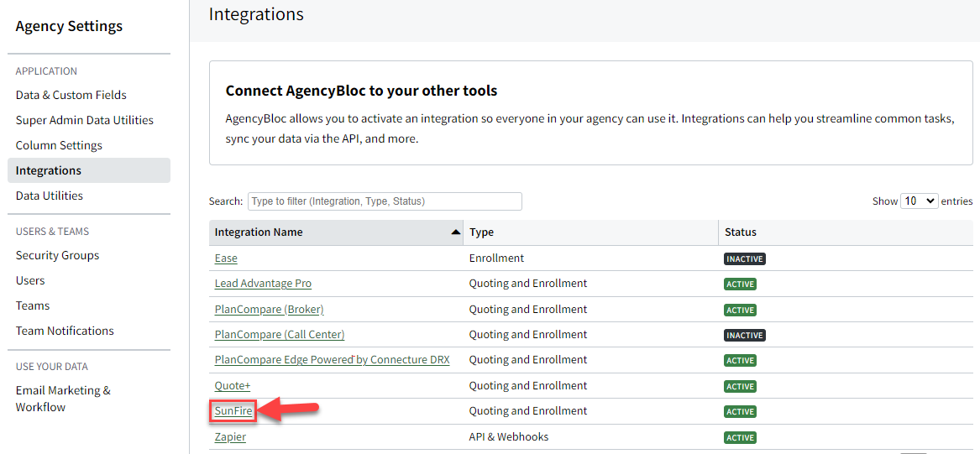Image resolution: width=980 pixels, height=454 pixels.
Task: Click 'Quoting and Enrollment' in Lead Advantage Pro row
Action: (x=528, y=284)
